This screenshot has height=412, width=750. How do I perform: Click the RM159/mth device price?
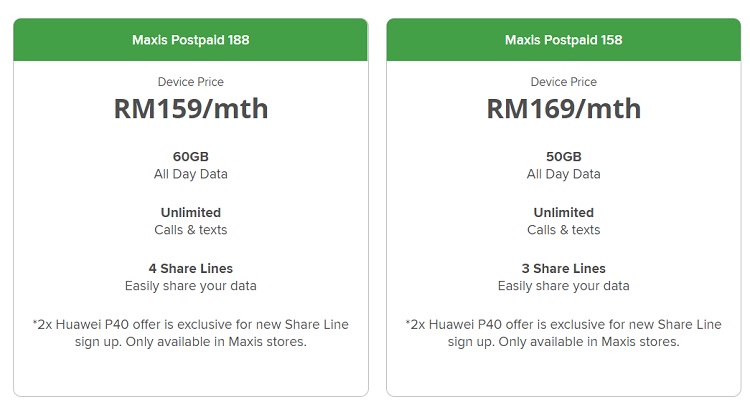(x=191, y=109)
